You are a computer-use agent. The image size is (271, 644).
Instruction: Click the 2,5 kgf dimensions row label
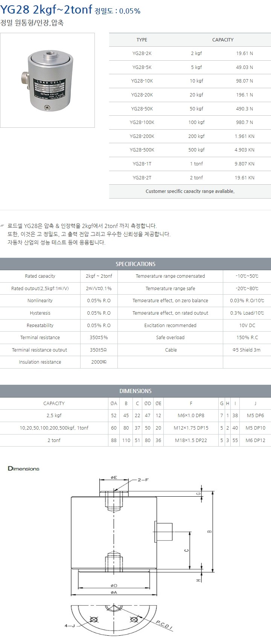tap(54, 416)
